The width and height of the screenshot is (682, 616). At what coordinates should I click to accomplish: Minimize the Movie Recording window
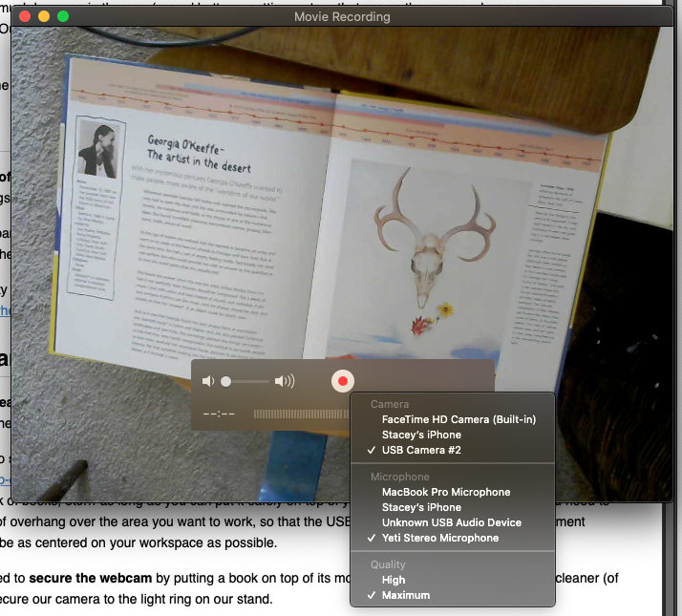[44, 16]
